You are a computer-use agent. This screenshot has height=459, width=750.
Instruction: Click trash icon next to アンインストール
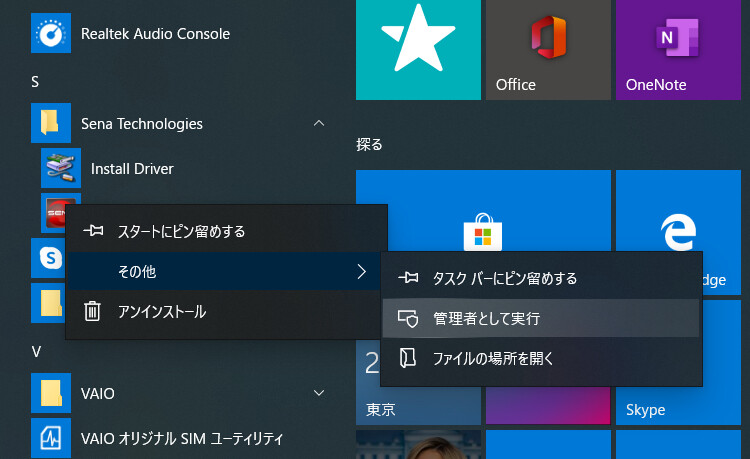tap(92, 311)
